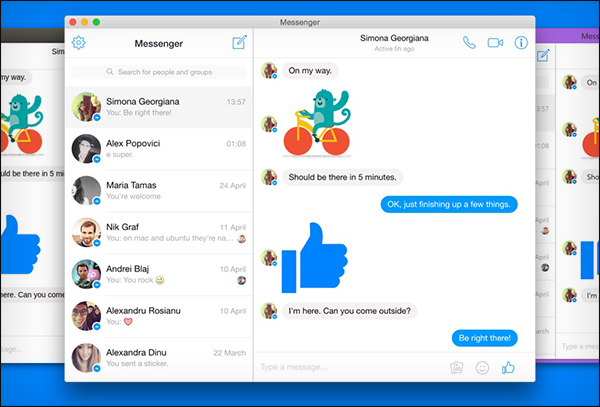Screen dimensions: 600x407
Task: Click Simona Georgiana's avatar in list
Action: (x=86, y=107)
